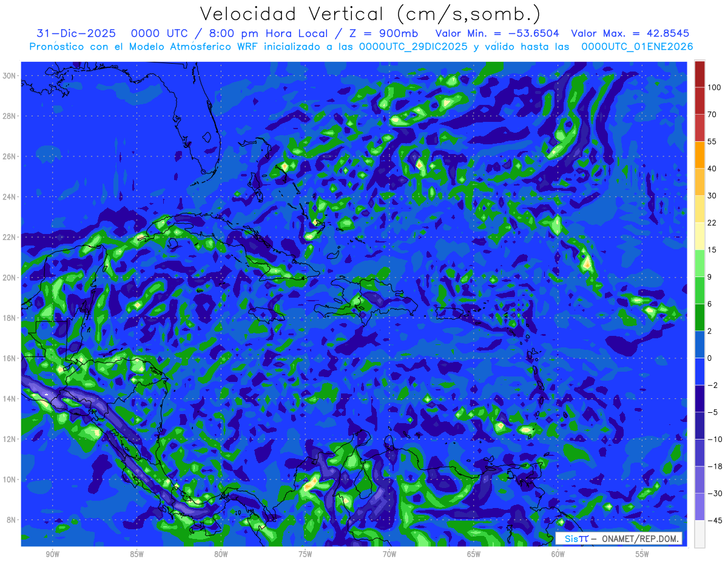Click the 18N latitude axis label
Screen dimensions: 728x562
click(x=10, y=318)
